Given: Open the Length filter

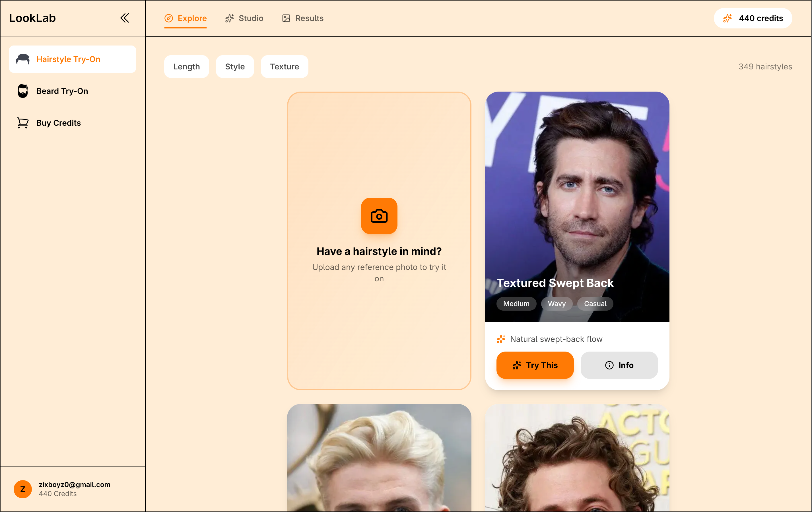Looking at the screenshot, I should tap(186, 66).
